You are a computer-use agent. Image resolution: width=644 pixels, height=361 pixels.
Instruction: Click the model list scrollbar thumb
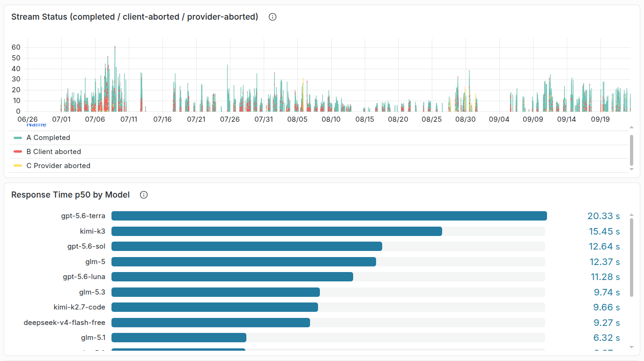point(631,258)
